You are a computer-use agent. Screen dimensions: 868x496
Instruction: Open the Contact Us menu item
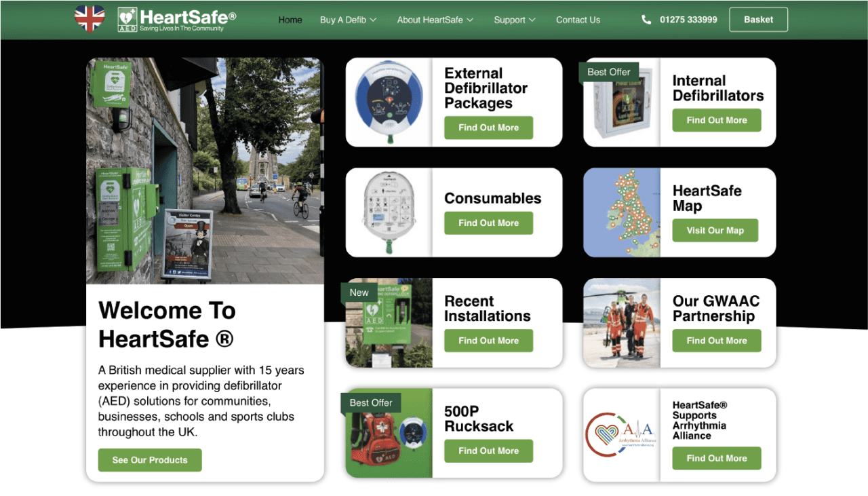click(x=578, y=20)
